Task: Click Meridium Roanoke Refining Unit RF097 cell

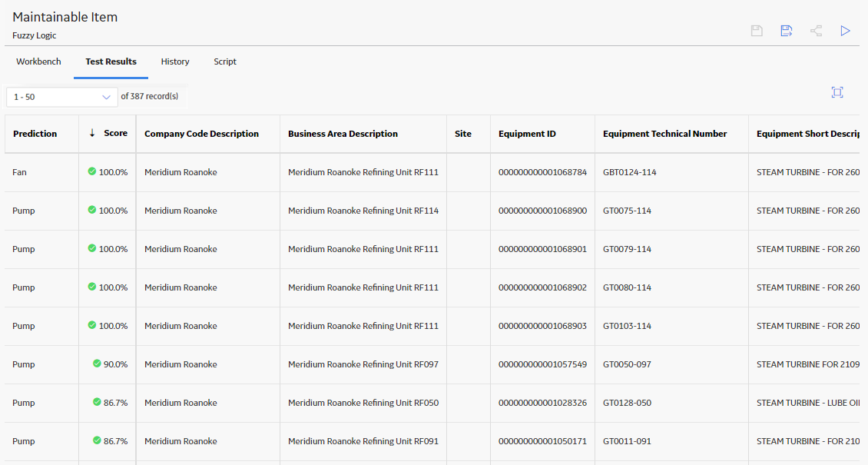Action: click(x=363, y=364)
